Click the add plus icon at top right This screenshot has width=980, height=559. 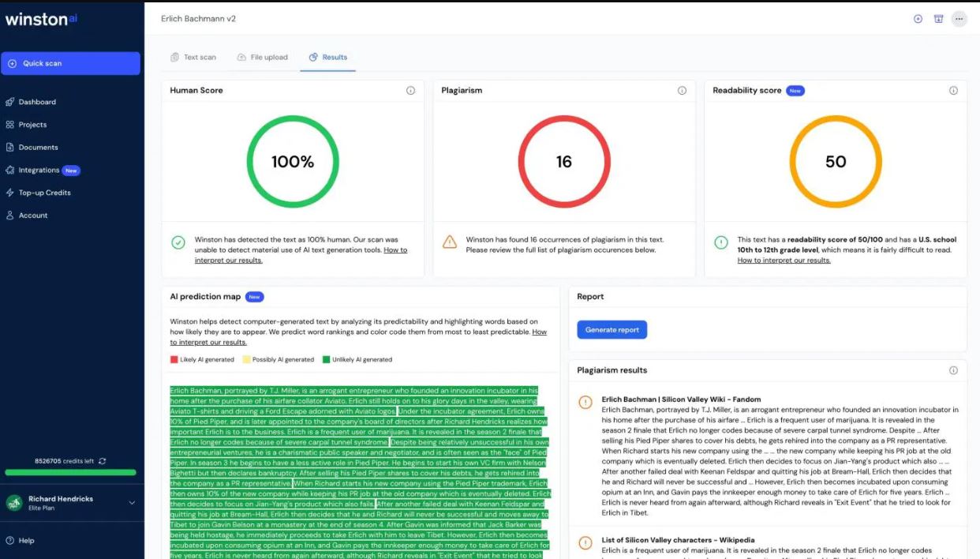(x=918, y=19)
